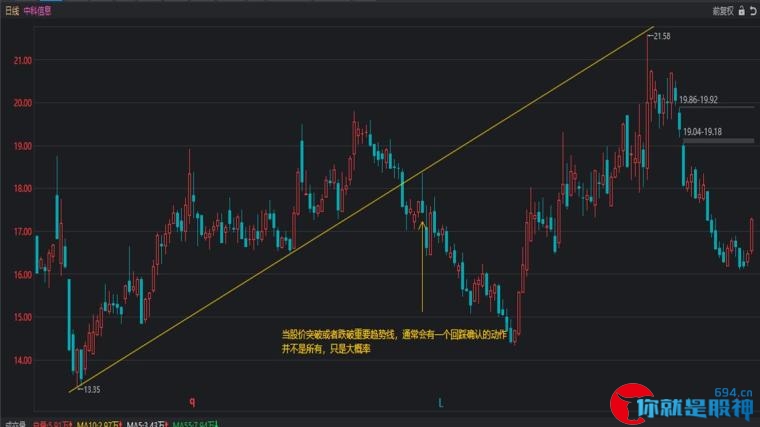
Task: Click the 20.00 price axis label
Action: (22, 103)
